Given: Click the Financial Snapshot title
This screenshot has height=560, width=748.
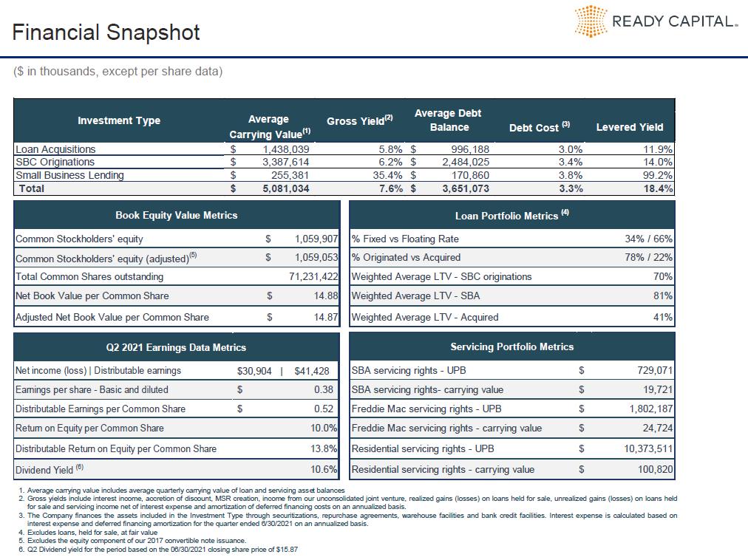Looking at the screenshot, I should (106, 33).
